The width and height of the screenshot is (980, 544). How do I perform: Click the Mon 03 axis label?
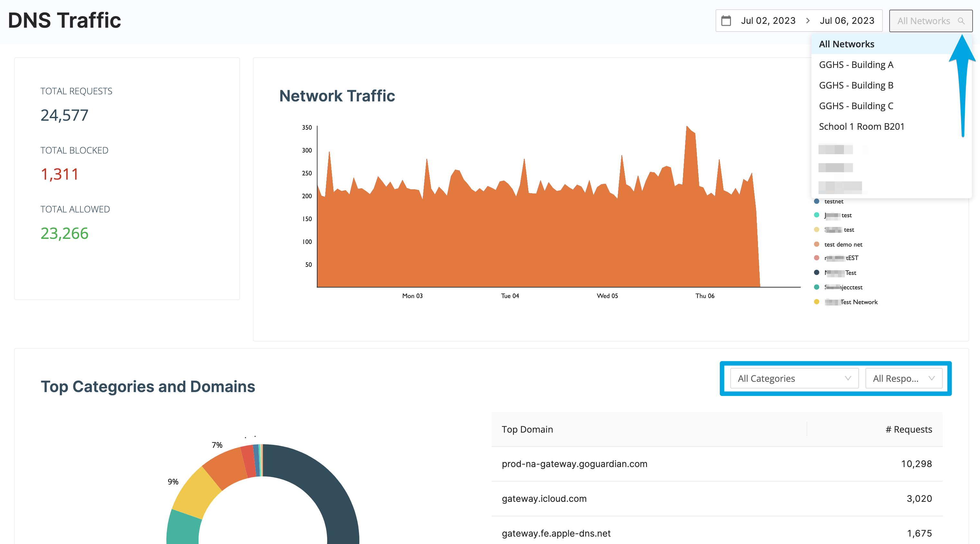(x=412, y=296)
